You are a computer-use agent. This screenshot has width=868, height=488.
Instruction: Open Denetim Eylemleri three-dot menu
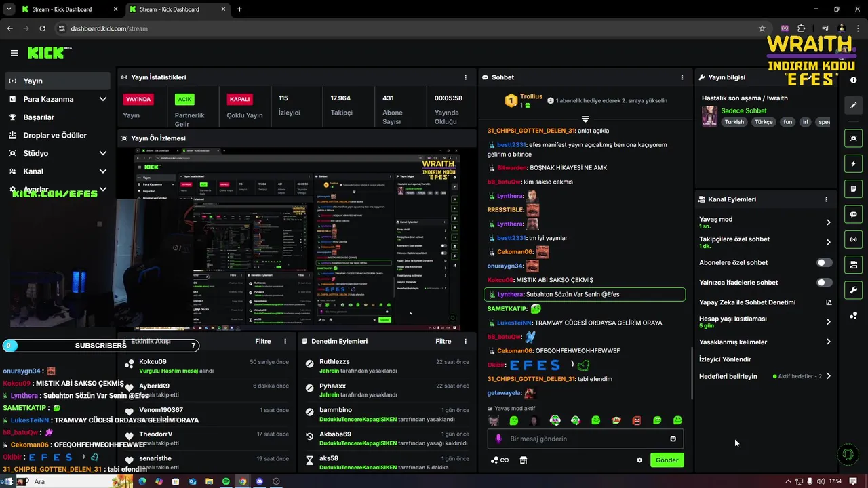465,342
